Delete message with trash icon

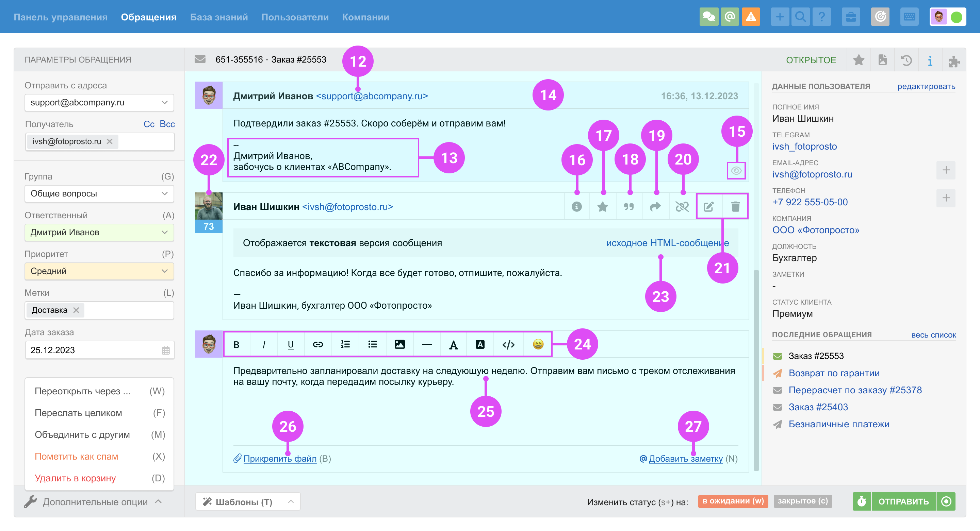pyautogui.click(x=735, y=207)
